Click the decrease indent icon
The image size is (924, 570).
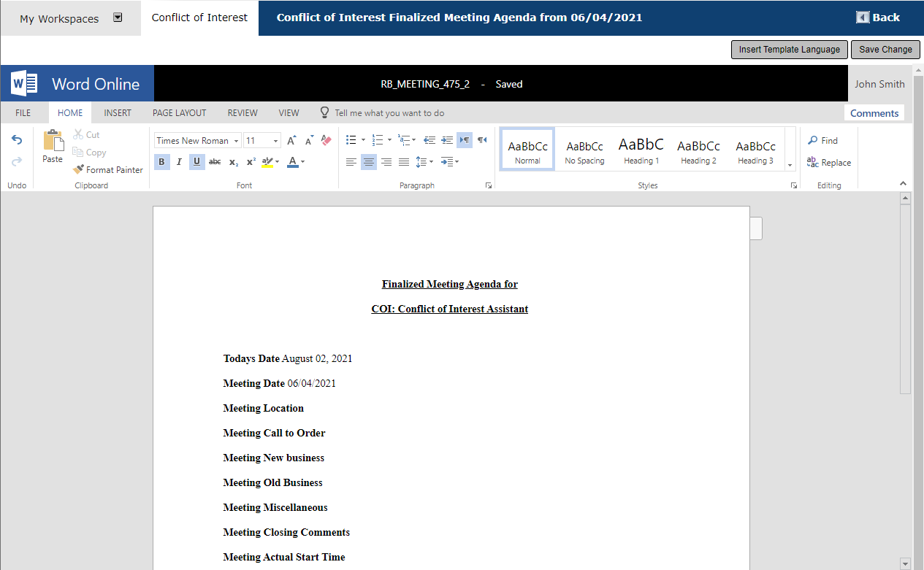coord(429,140)
